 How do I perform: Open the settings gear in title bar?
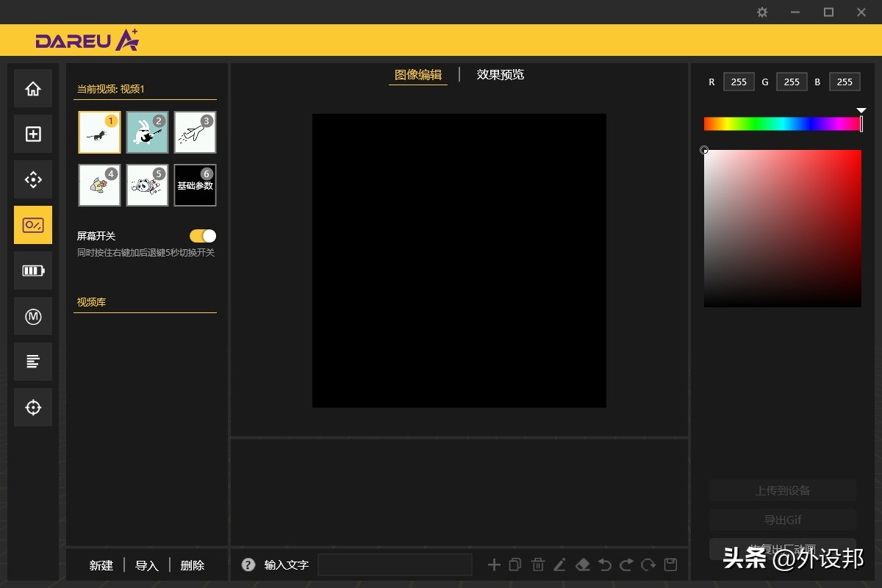(762, 12)
